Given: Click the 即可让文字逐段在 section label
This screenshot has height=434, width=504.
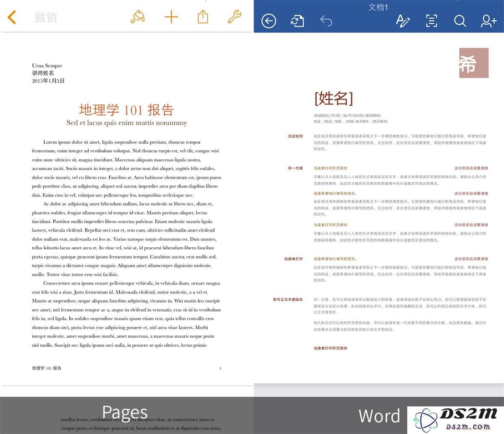Looking at the screenshot, I should 288,300.
